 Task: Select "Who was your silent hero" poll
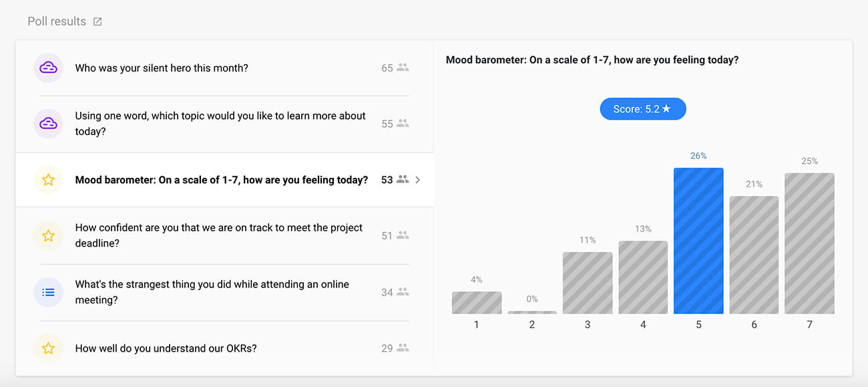pyautogui.click(x=162, y=68)
